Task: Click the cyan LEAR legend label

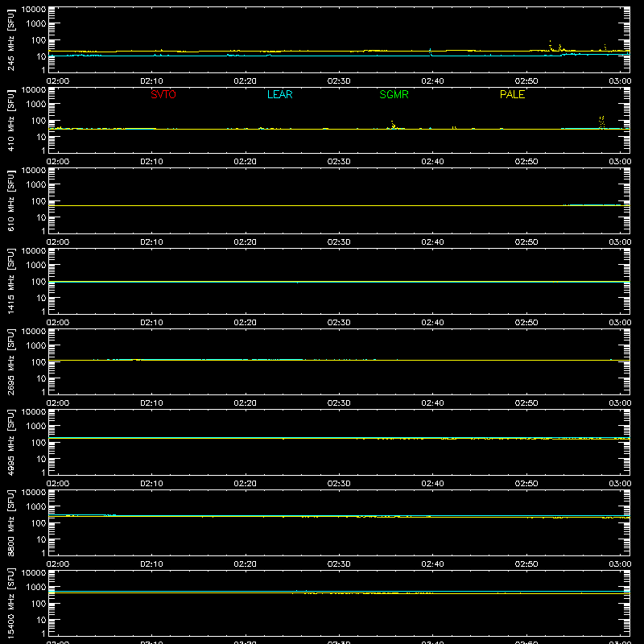Action: (279, 94)
